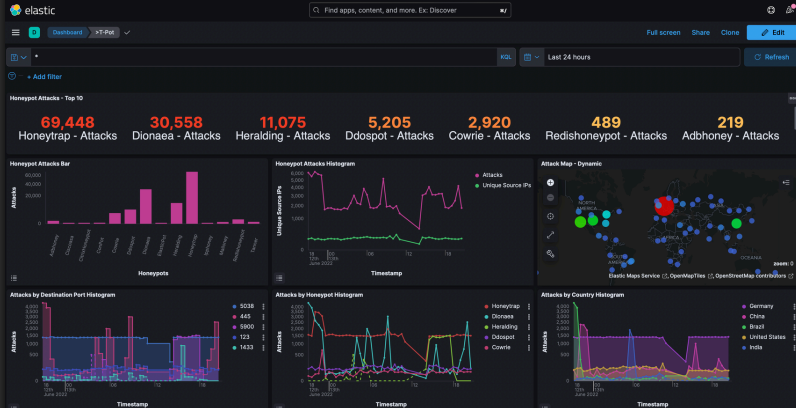Open the map measure distance tool

pyautogui.click(x=550, y=234)
